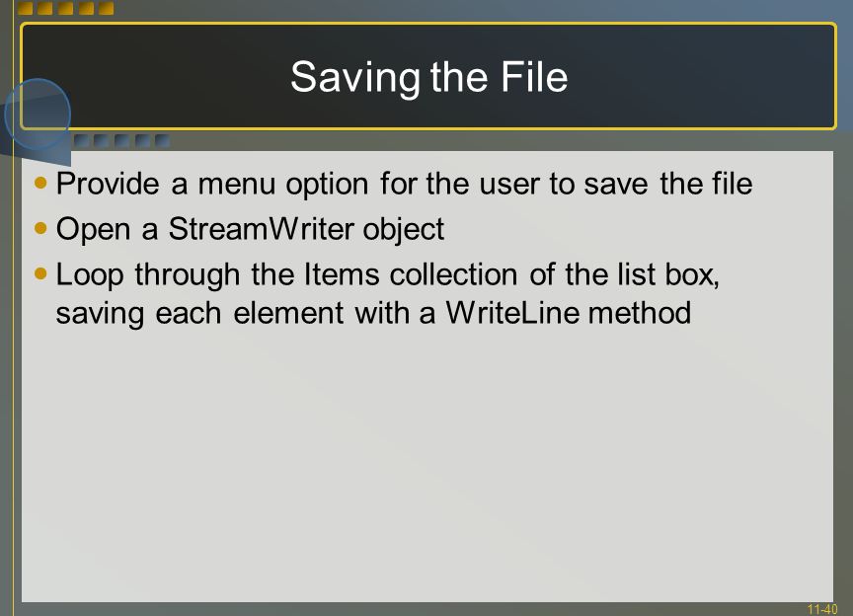This screenshot has width=853, height=616.
Task: Click the text 'Provide a menu option'
Action: point(212,184)
